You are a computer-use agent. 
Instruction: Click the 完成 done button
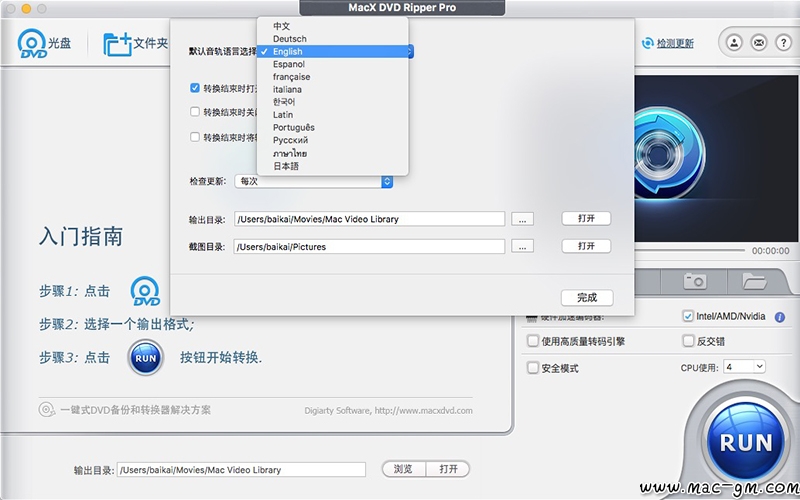pos(587,297)
